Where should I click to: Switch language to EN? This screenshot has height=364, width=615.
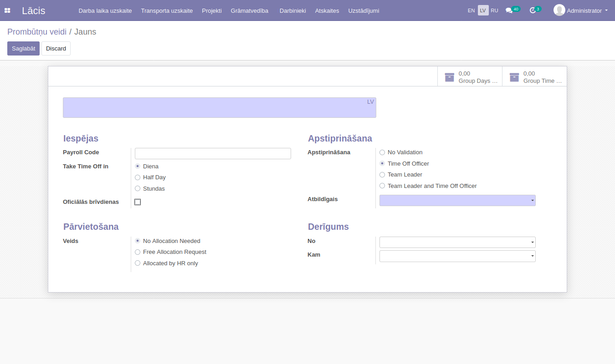[471, 10]
